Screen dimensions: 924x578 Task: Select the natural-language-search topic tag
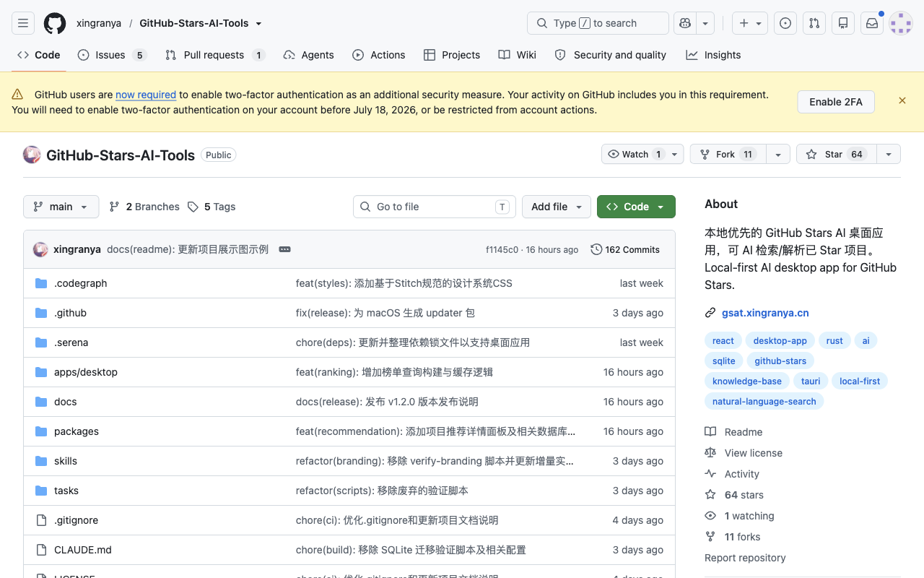(x=764, y=402)
